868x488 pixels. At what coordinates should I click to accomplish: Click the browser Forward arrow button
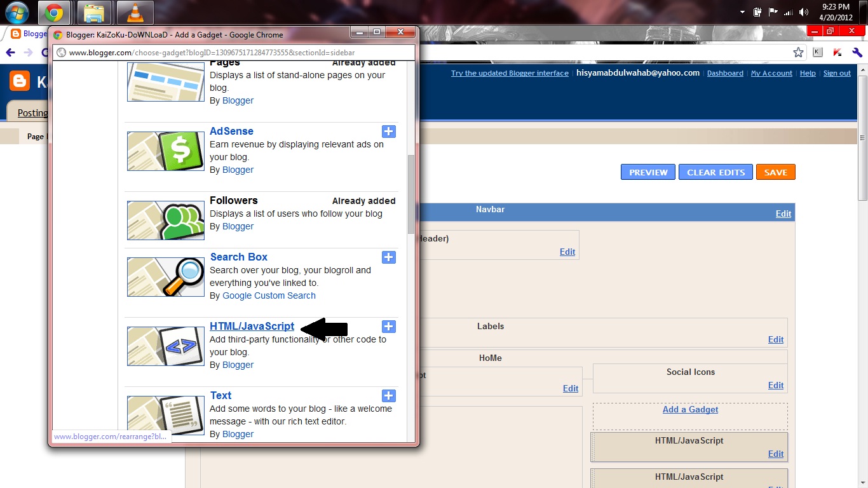click(x=29, y=53)
